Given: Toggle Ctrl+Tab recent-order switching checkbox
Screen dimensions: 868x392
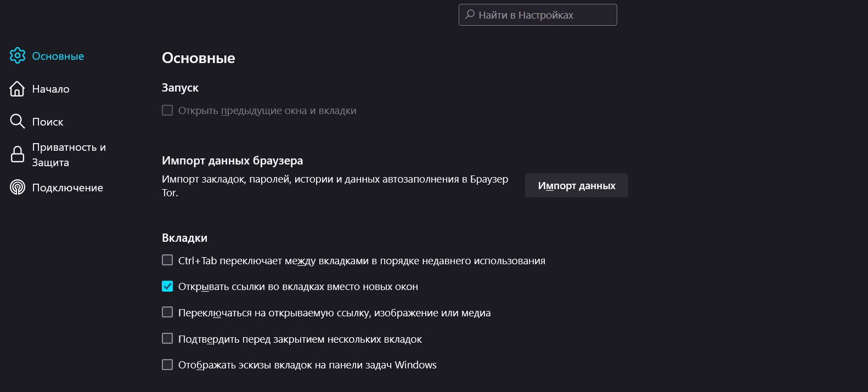Looking at the screenshot, I should click(x=167, y=260).
